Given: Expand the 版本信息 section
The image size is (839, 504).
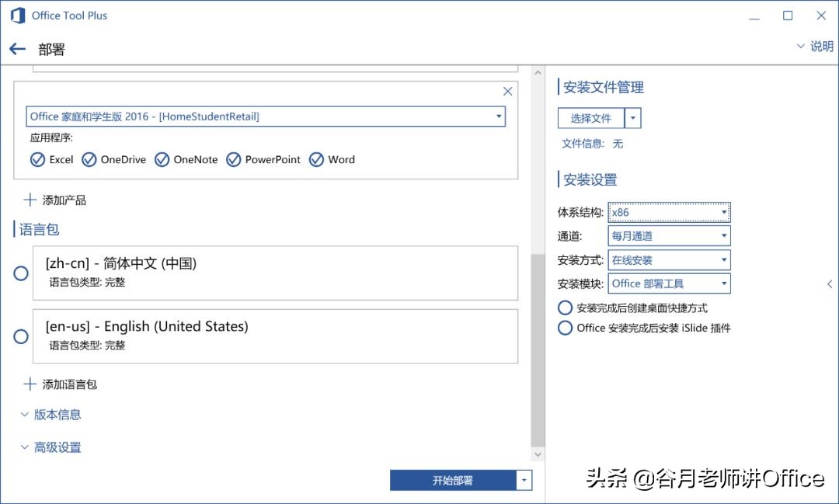Looking at the screenshot, I should 50,415.
